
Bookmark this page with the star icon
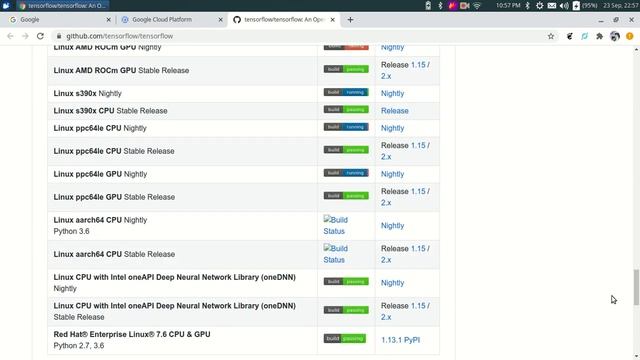coord(551,36)
